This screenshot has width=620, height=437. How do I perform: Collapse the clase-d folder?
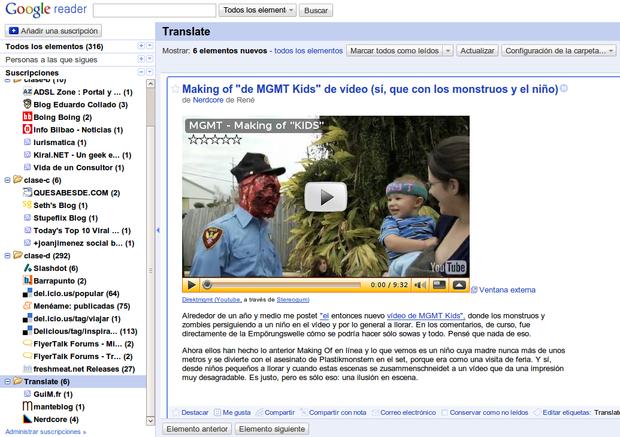[7, 256]
